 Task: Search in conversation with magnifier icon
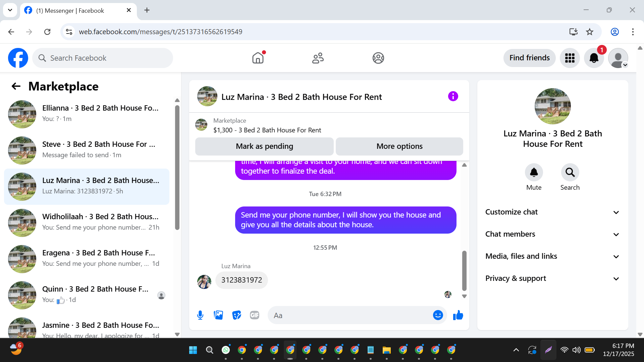click(x=570, y=173)
